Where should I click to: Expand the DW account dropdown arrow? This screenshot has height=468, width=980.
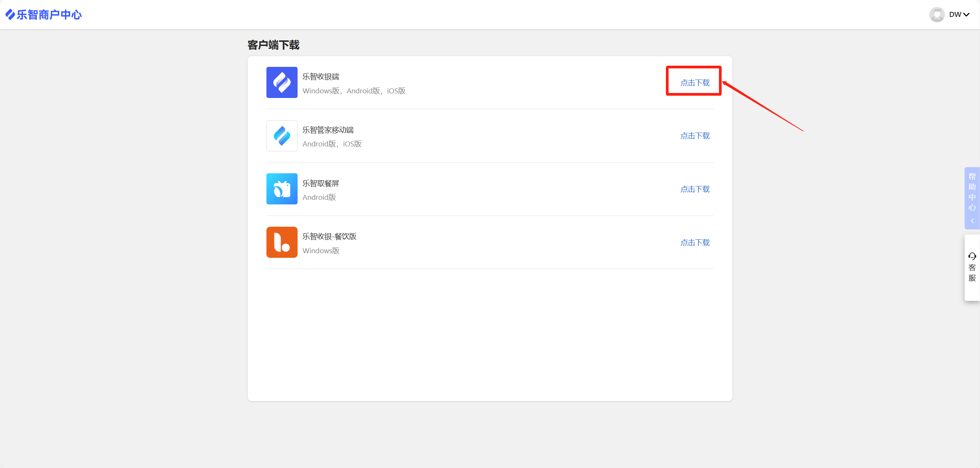pos(967,15)
